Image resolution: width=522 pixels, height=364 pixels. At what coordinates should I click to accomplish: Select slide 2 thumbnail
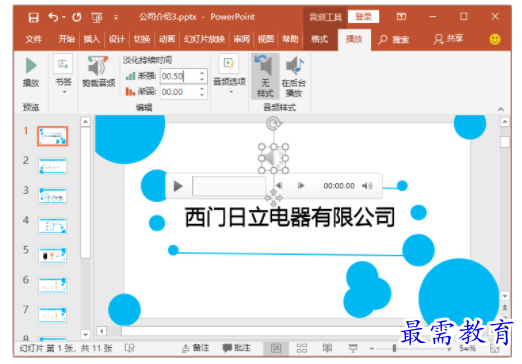click(53, 166)
